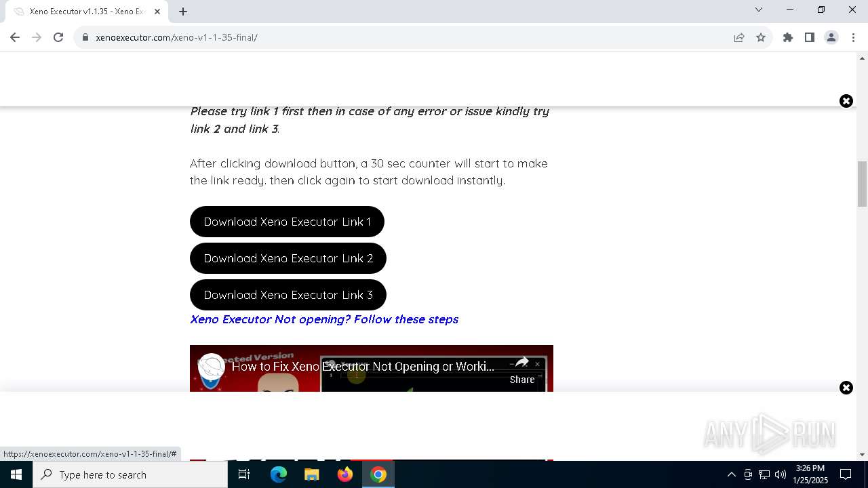This screenshot has height=488, width=868.
Task: Download Xeno Executor Link 2
Action: click(288, 258)
